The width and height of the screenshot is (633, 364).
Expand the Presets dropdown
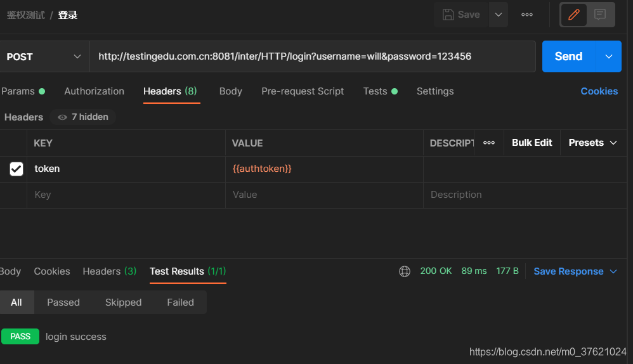point(592,143)
